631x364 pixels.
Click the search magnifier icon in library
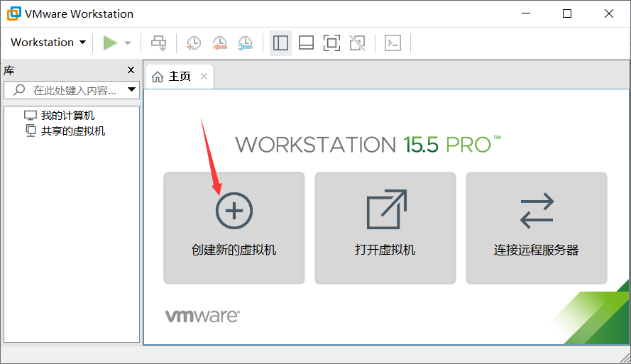[19, 89]
